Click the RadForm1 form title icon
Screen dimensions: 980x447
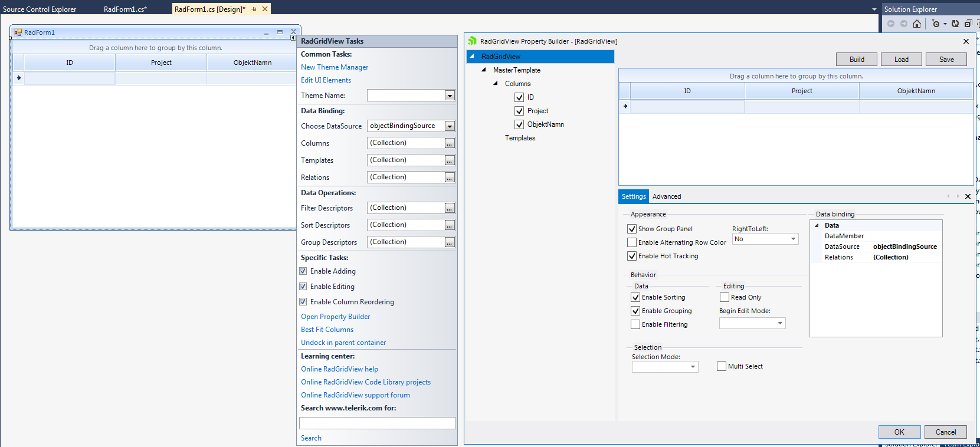(18, 32)
